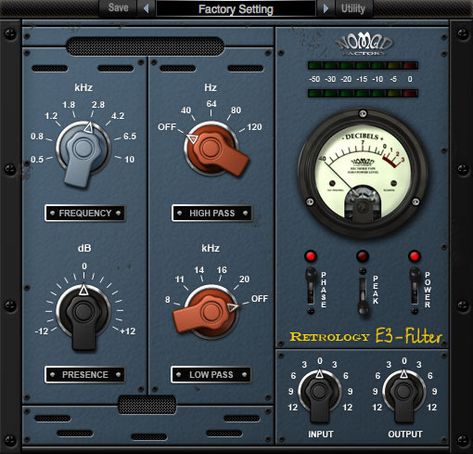The width and height of the screenshot is (473, 454).
Task: Click the Input gain knob
Action: pyautogui.click(x=319, y=392)
